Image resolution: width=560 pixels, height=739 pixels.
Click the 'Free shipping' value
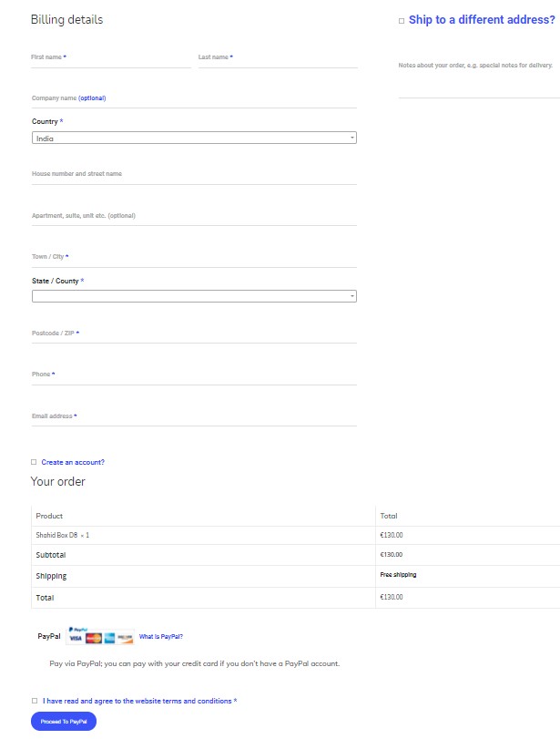tap(399, 575)
